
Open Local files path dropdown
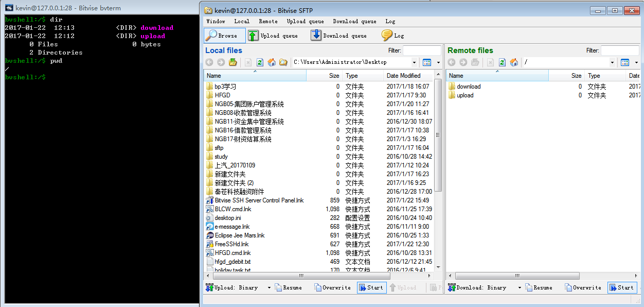[x=416, y=62]
